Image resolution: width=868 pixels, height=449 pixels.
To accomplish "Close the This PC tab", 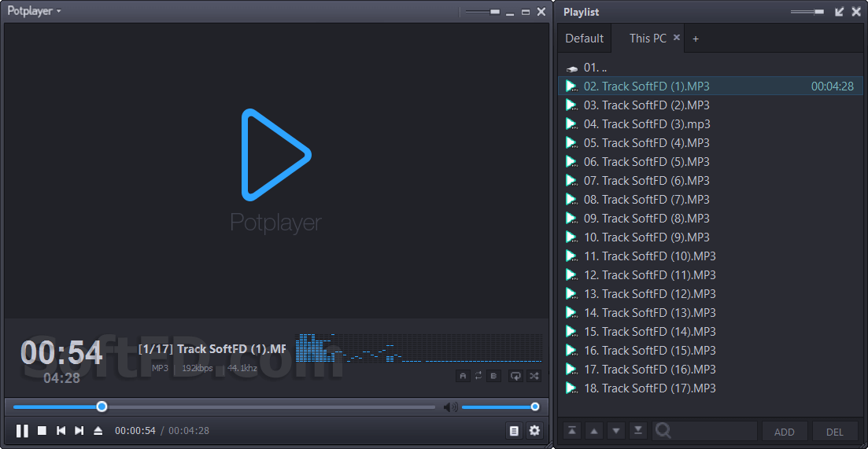I will point(677,38).
